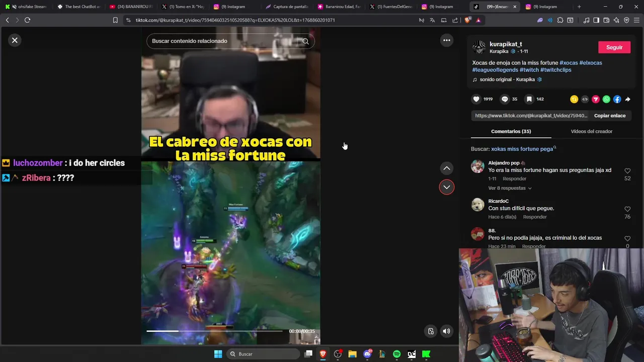Viewport: 644px width, 362px height.
Task: Reply to Alejandro pop's comment with Responder
Action: pos(515,178)
